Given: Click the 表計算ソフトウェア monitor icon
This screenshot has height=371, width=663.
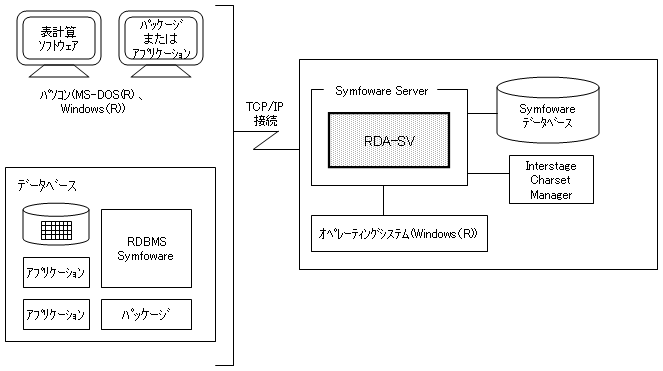Looking at the screenshot, I should point(59,44).
